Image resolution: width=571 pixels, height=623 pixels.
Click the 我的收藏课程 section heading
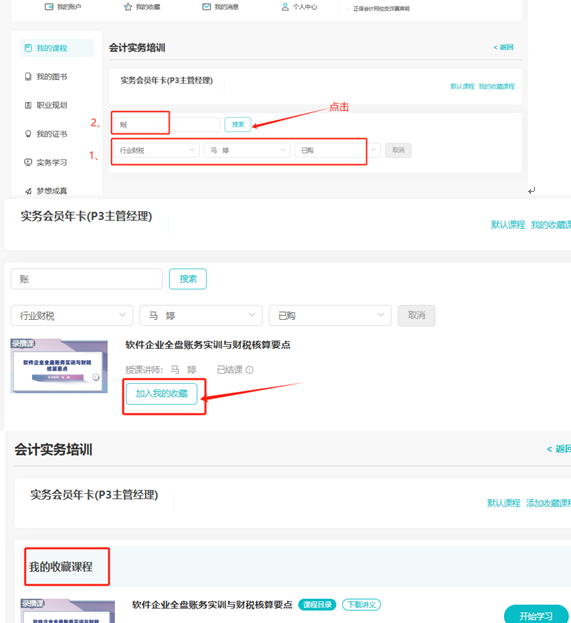pos(61,567)
